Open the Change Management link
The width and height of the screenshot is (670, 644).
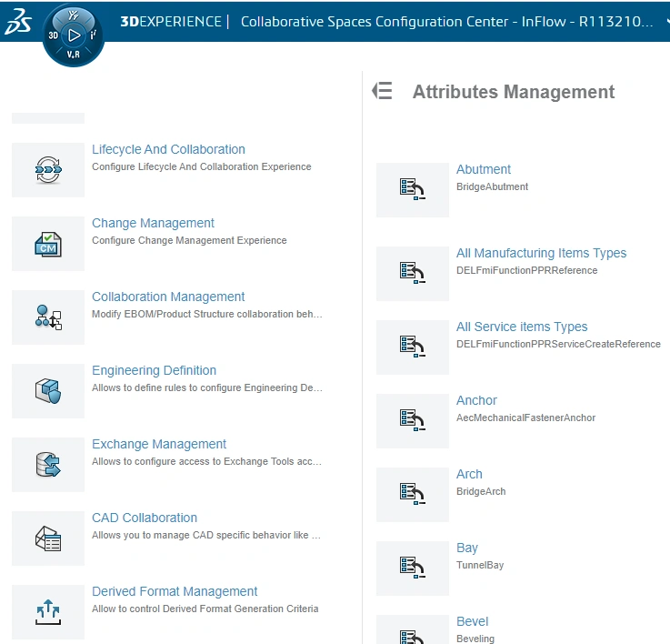pos(153,223)
